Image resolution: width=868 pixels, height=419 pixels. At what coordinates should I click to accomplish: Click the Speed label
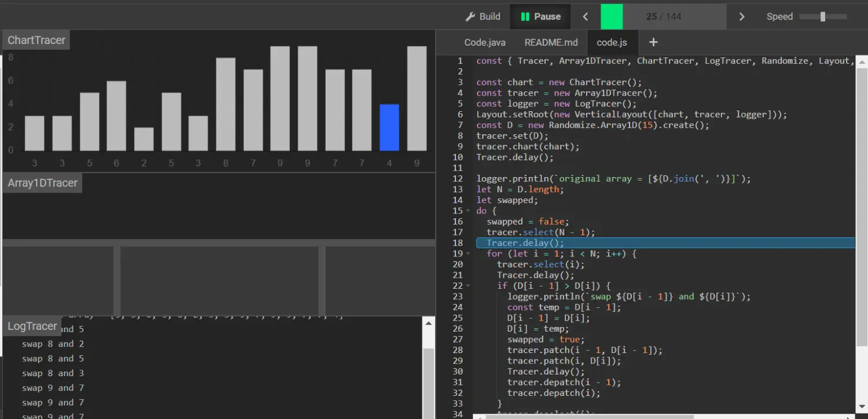(779, 17)
